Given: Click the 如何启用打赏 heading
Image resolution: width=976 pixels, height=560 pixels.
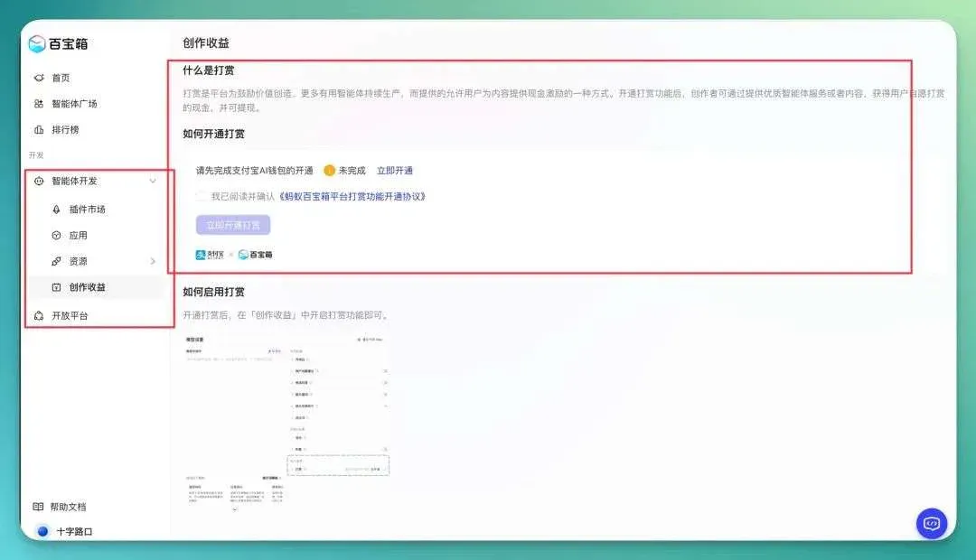Looking at the screenshot, I should (x=213, y=292).
